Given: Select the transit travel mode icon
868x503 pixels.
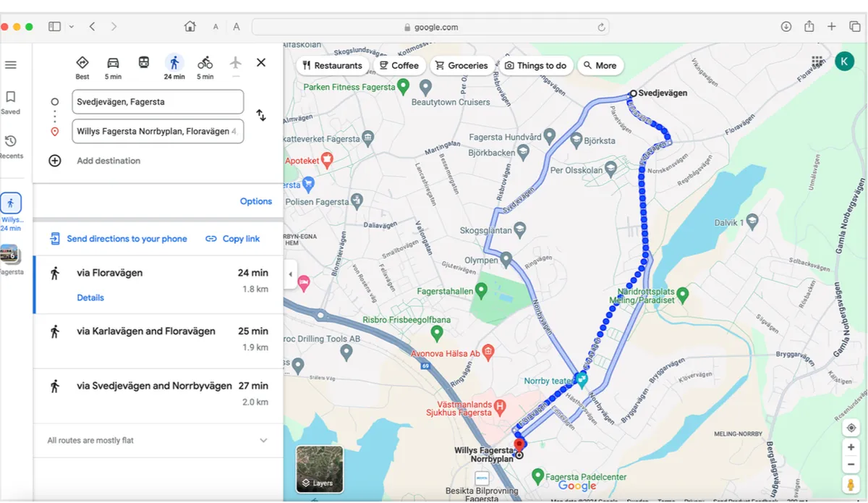Looking at the screenshot, I should tap(144, 63).
